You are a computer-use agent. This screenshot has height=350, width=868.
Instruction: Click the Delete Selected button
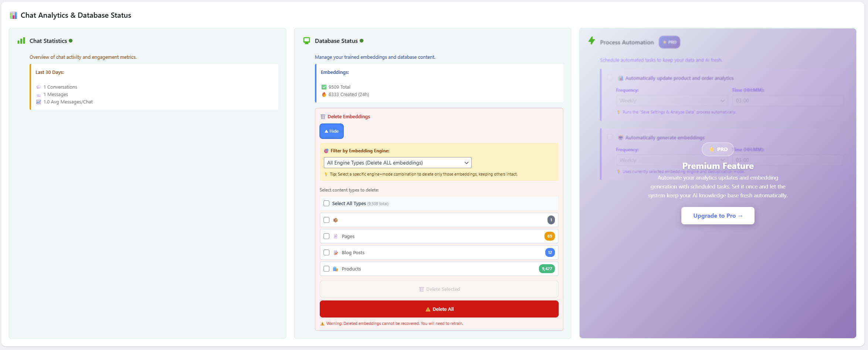(439, 289)
